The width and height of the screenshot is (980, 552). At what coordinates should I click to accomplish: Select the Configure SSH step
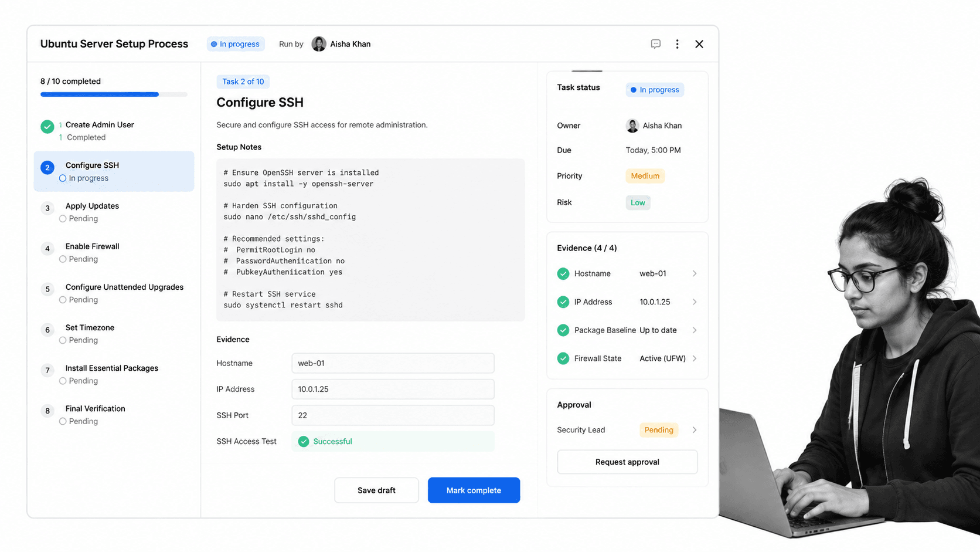click(x=114, y=171)
